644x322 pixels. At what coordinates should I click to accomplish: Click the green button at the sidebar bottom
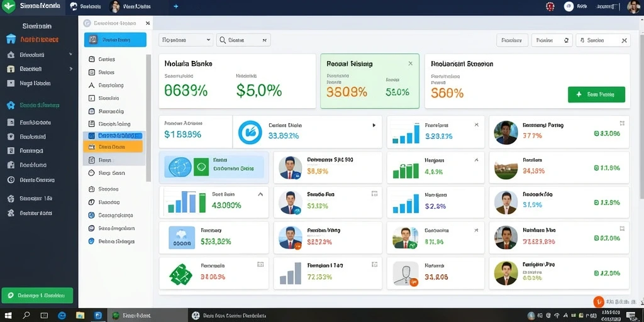(x=37, y=296)
